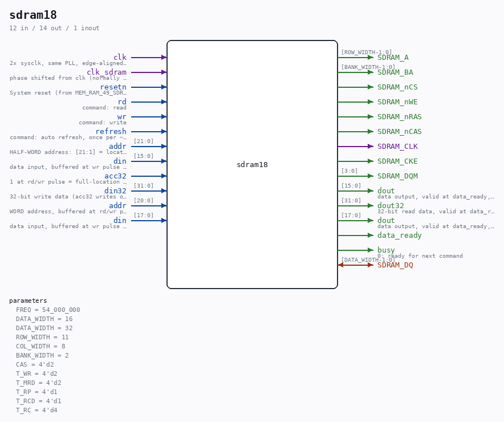Select the [BANK_WIDTH-1:0] bus width label
This screenshot has width=504, height=422.
368,67
